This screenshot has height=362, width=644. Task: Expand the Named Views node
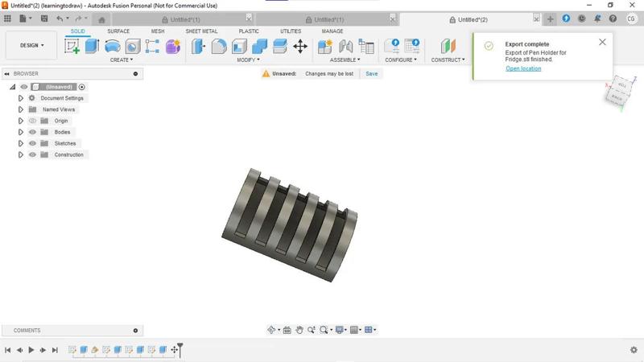pos(21,109)
